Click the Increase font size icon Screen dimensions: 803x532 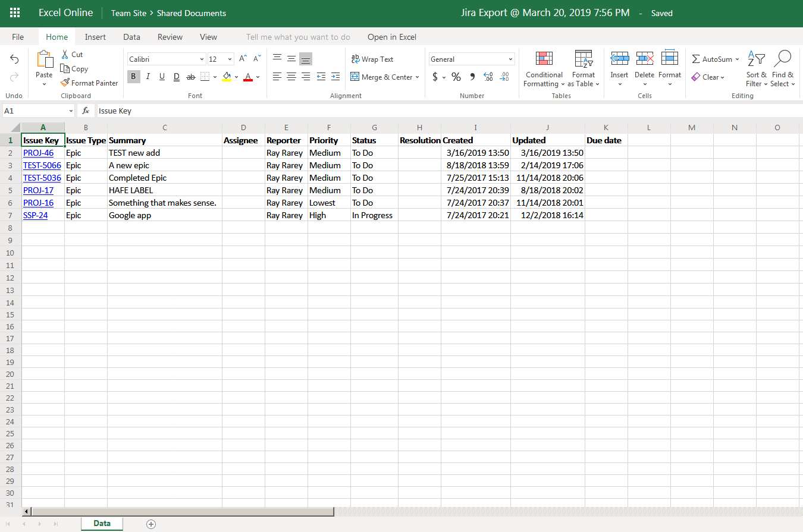(x=243, y=59)
